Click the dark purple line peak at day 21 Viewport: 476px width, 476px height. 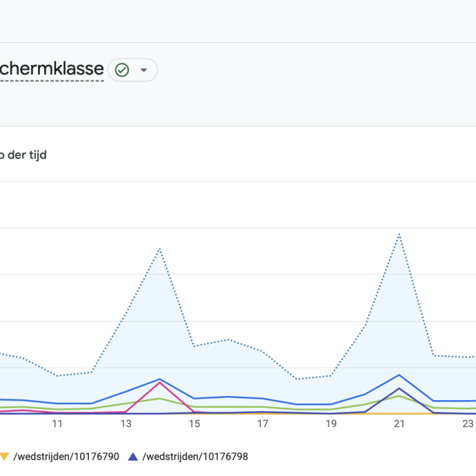tap(399, 388)
